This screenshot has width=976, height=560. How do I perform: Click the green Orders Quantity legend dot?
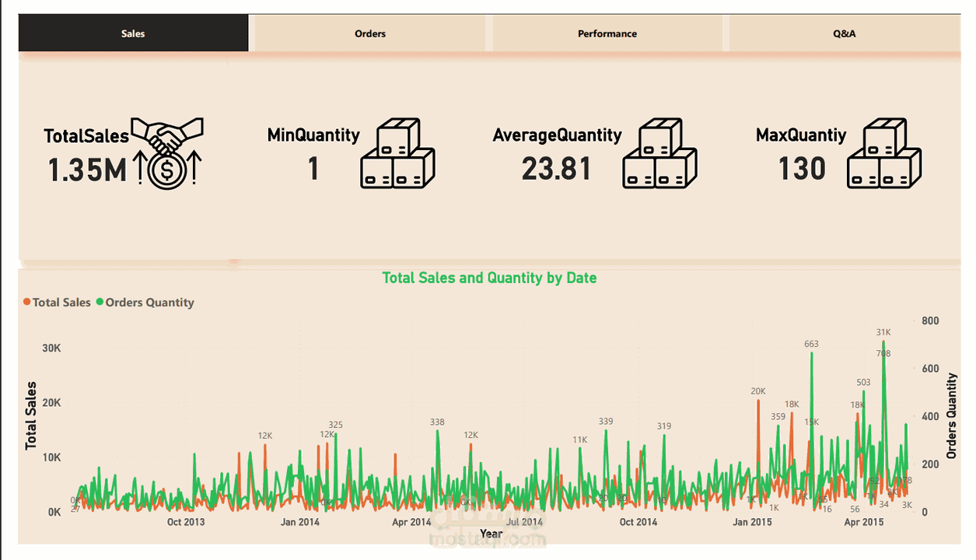pos(100,302)
